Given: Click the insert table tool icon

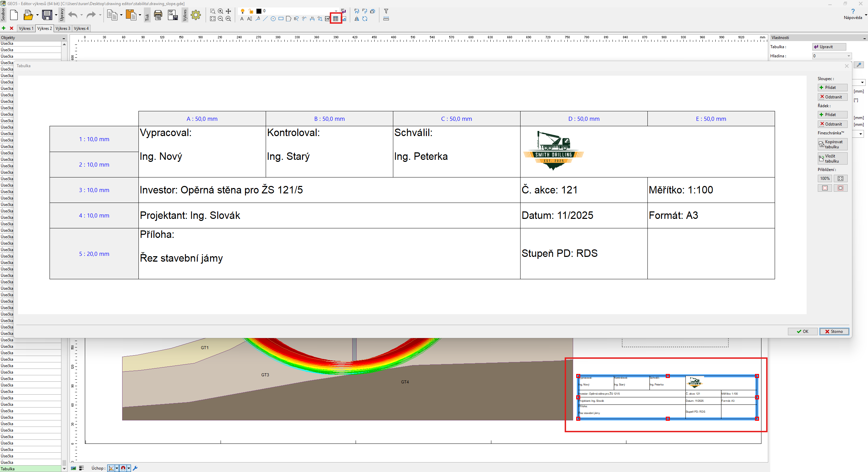Looking at the screenshot, I should tap(336, 19).
